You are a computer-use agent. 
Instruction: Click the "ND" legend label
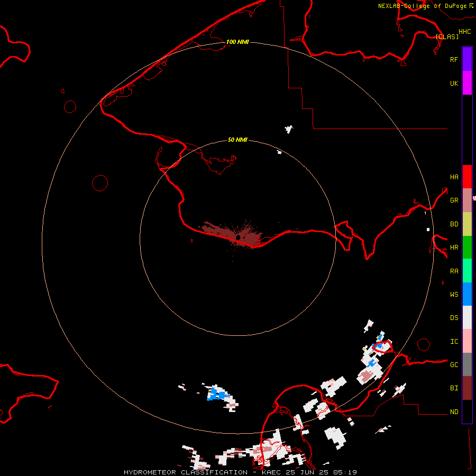click(454, 411)
